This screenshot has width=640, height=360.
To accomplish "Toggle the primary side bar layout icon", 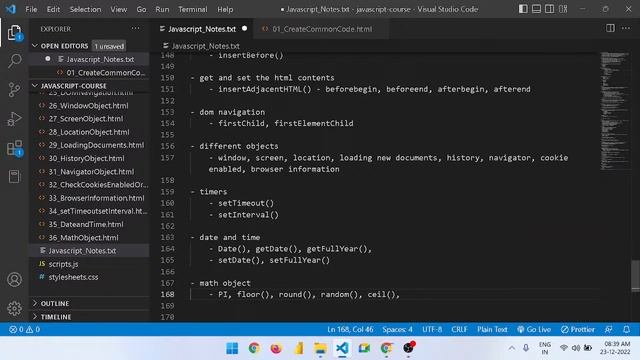I will click(x=523, y=9).
